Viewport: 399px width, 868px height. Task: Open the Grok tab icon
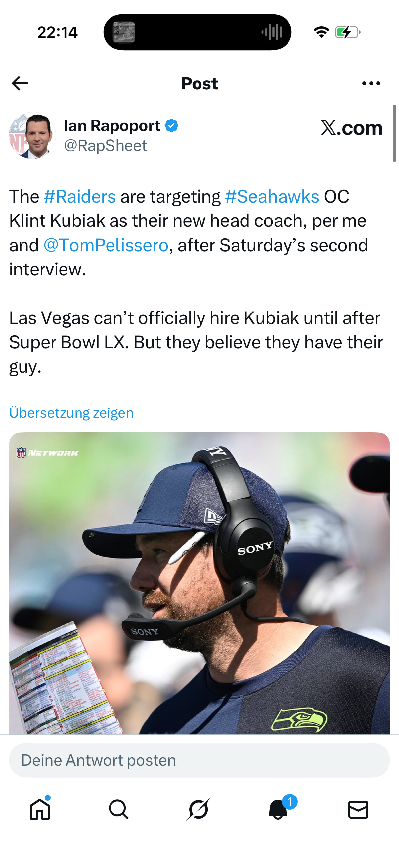pos(198,809)
